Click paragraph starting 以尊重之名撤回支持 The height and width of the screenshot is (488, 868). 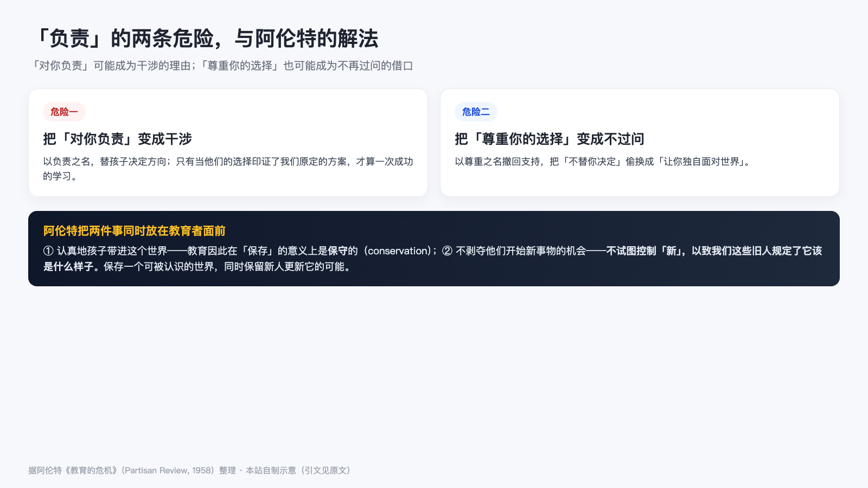pyautogui.click(x=603, y=162)
